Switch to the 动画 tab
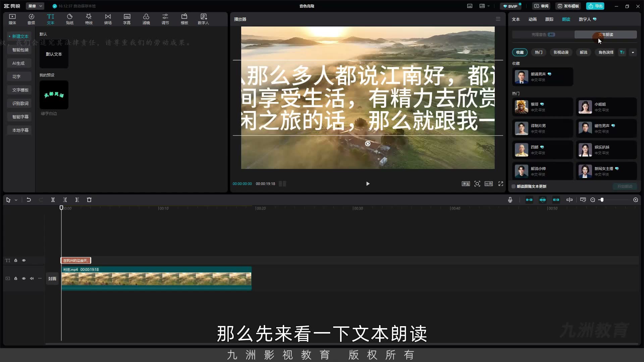 [533, 19]
